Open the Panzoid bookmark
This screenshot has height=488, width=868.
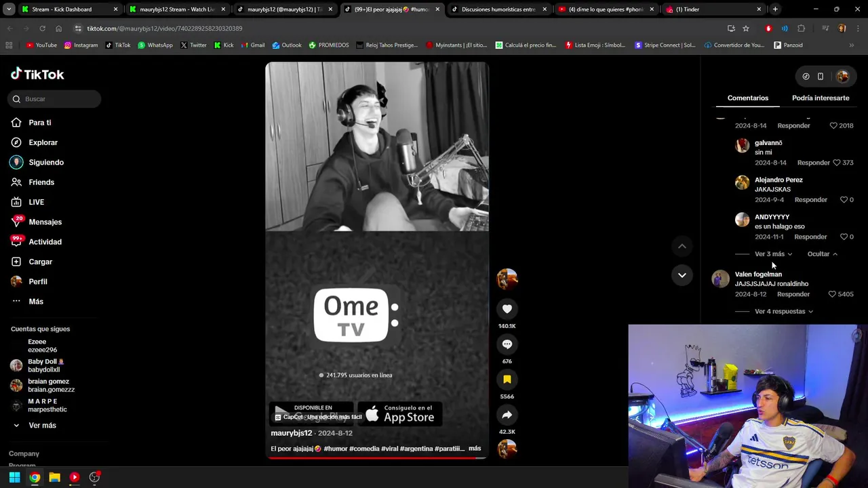pyautogui.click(x=788, y=45)
